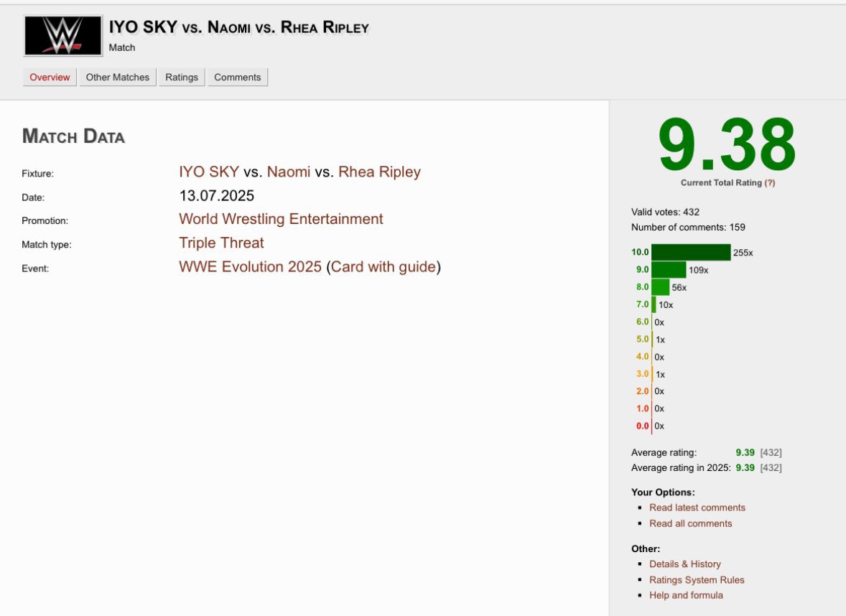Click the 5.0 rating label
Screen dimensions: 846x616
pos(643,339)
